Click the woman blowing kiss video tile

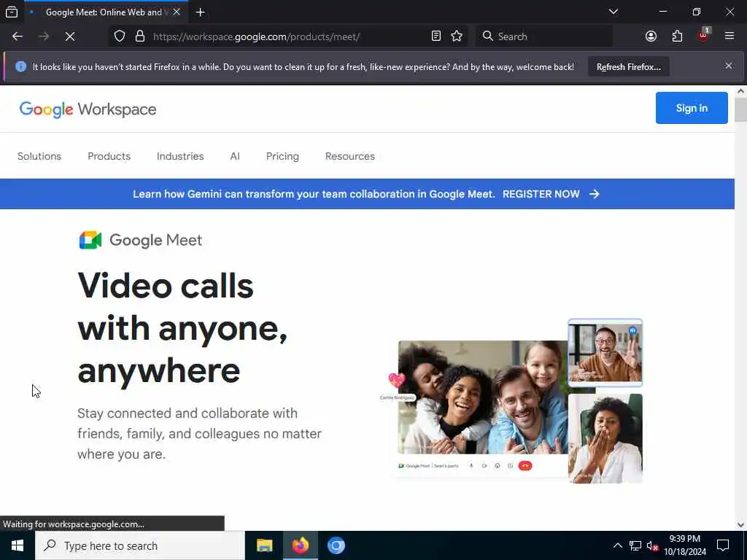pos(605,438)
